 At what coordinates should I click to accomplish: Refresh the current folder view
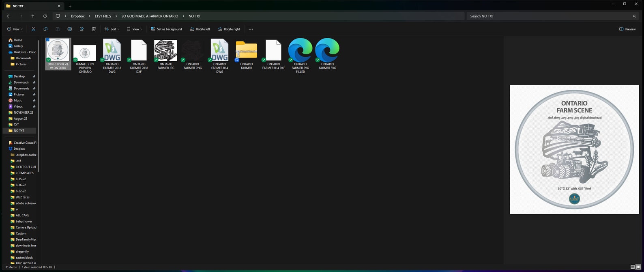(45, 16)
